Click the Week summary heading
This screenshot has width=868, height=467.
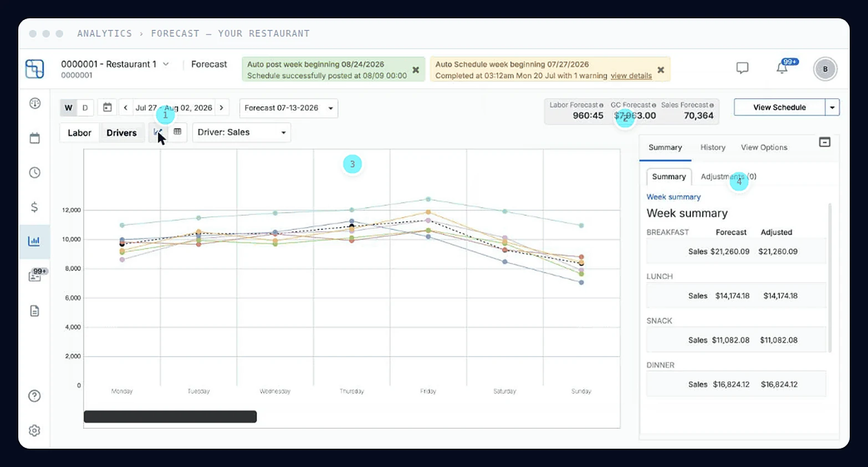click(x=687, y=214)
